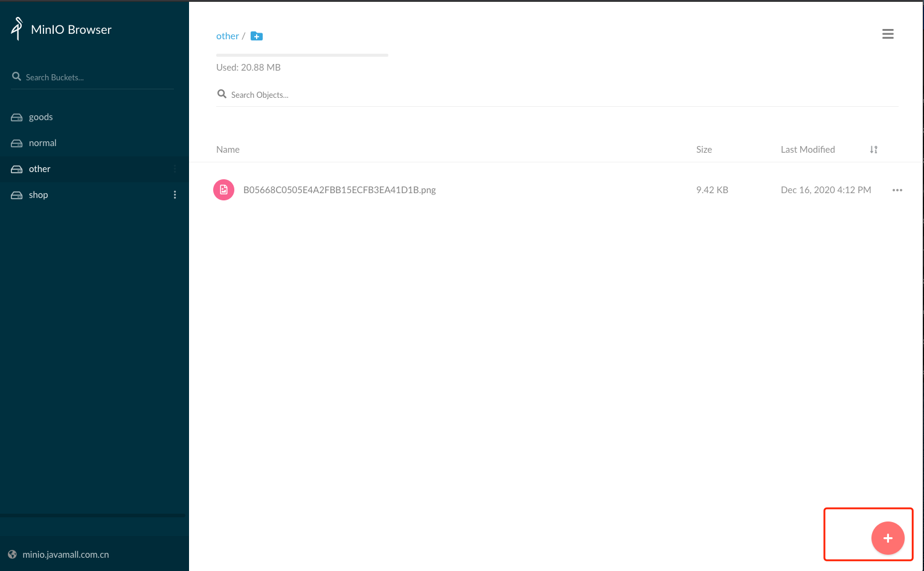The height and width of the screenshot is (571, 924).
Task: Open the png file's three-dot actions menu
Action: pyautogui.click(x=897, y=190)
